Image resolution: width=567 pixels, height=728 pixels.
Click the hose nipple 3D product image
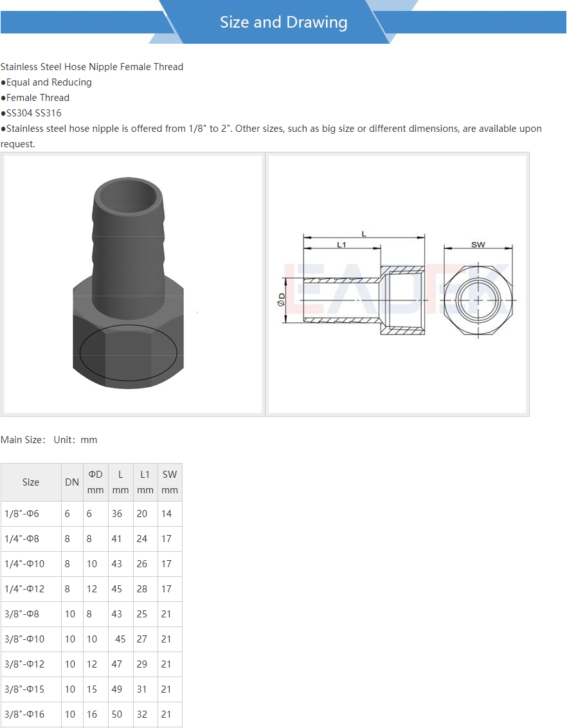(133, 284)
